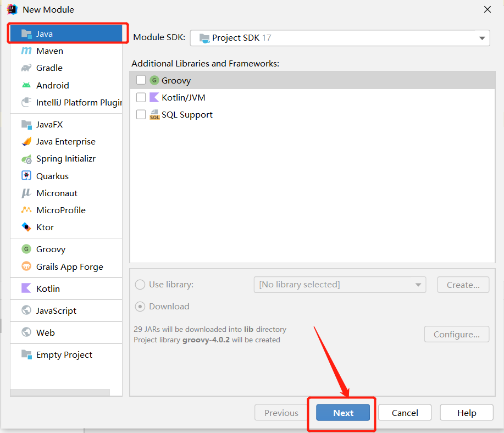Select JavaScript text label in sidebar

point(56,310)
